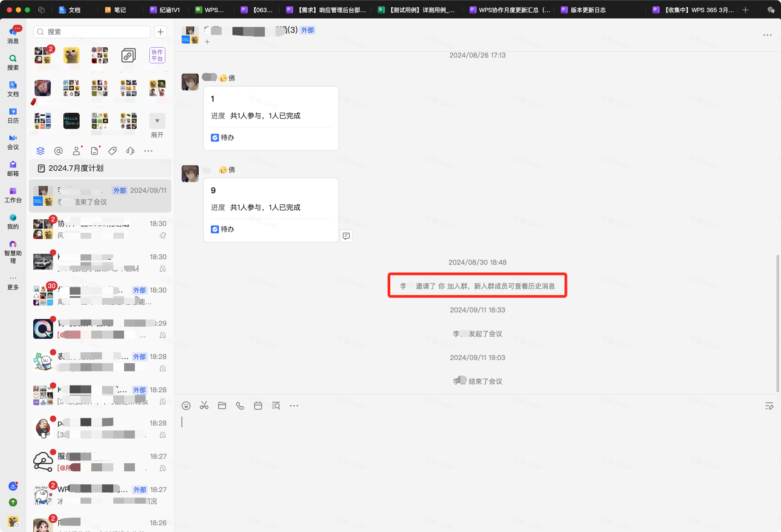Viewport: 781px width, 532px height.
Task: Switch to the 笔记 tab
Action: click(116, 10)
